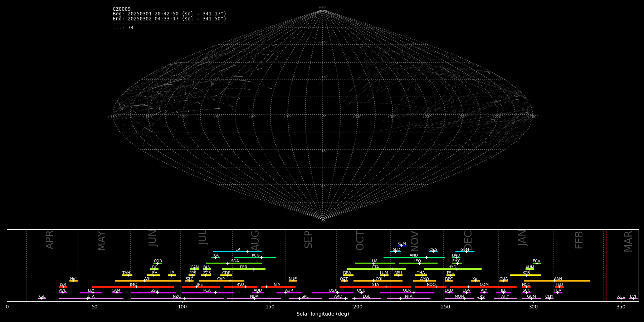This screenshot has width=644, height=322.
Task: Click the AUG month label
Action: click(255, 241)
